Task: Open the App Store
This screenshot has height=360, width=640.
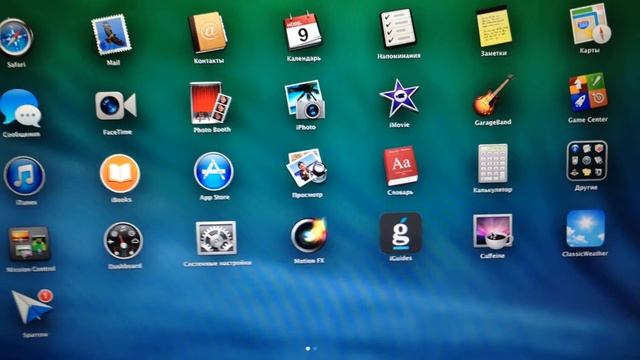Action: 214,171
